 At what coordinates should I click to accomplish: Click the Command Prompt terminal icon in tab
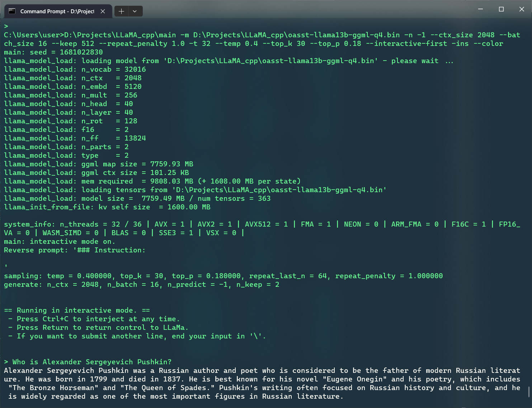[x=12, y=11]
